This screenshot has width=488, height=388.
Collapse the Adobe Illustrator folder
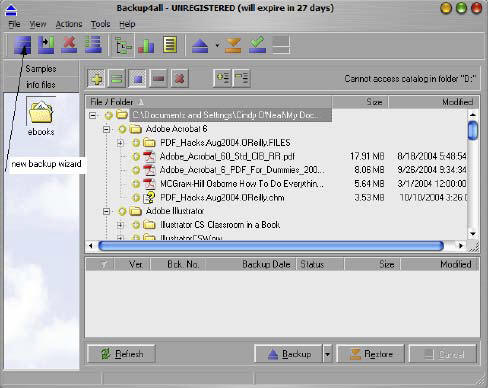pyautogui.click(x=106, y=211)
